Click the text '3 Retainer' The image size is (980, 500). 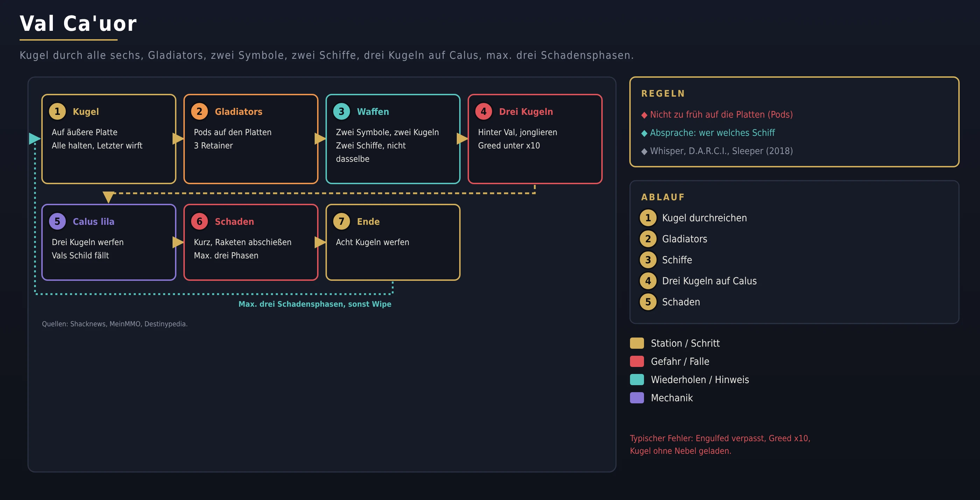coord(213,146)
